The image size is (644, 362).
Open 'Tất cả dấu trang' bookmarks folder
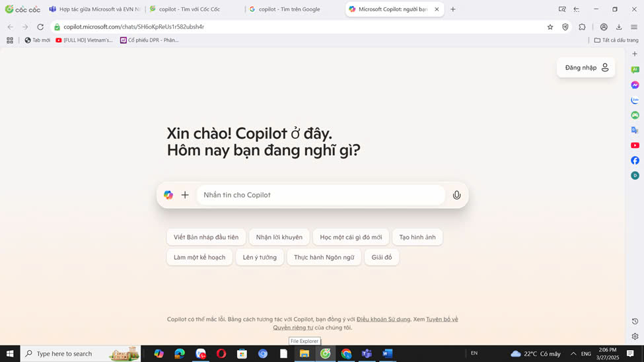tap(616, 40)
